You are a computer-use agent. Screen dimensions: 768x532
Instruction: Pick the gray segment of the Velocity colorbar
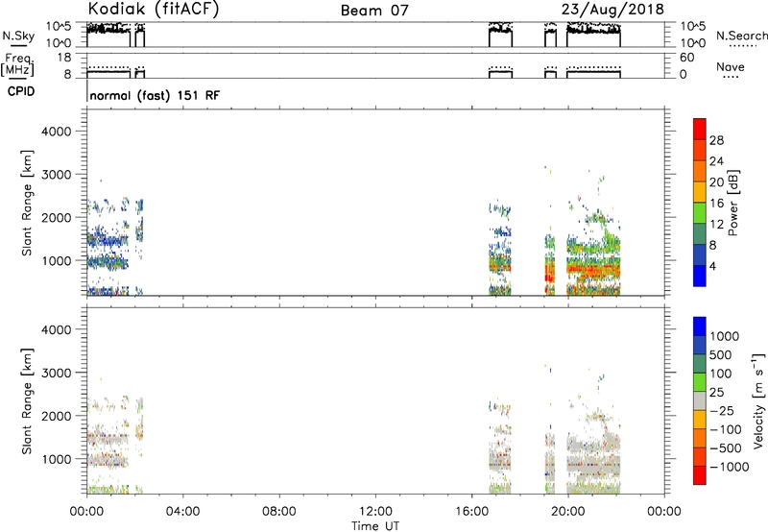click(700, 401)
